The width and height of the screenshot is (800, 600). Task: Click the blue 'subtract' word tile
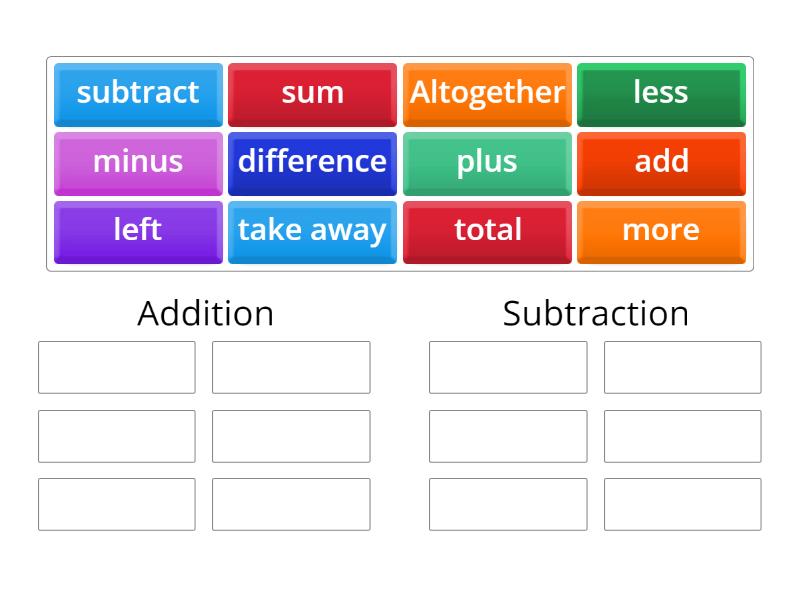(x=138, y=93)
